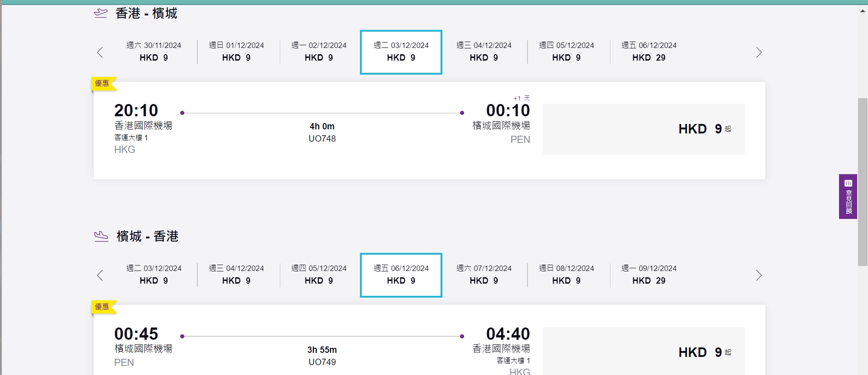This screenshot has height=375, width=868.
Task: Show earlier outbound dates with left arrow
Action: [100, 52]
